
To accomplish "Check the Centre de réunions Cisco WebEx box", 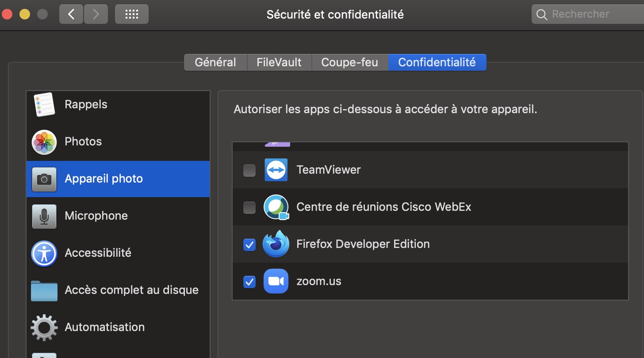I will pos(249,207).
